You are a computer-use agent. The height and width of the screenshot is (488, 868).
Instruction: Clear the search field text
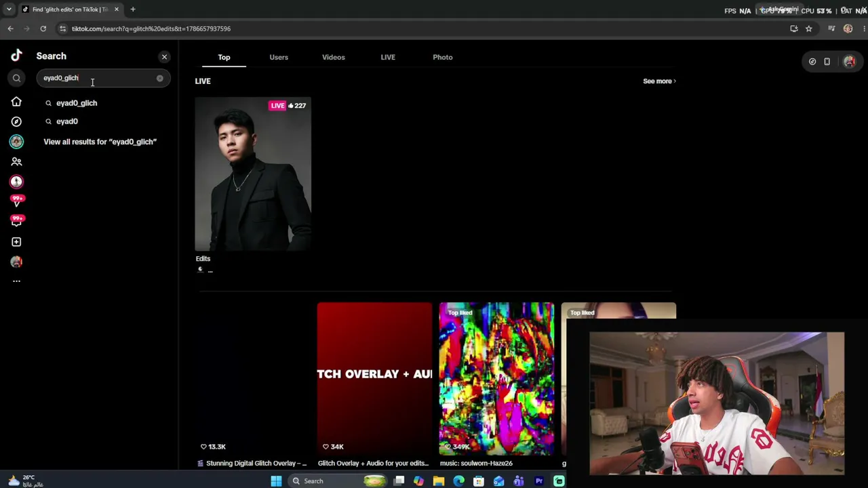(x=160, y=78)
